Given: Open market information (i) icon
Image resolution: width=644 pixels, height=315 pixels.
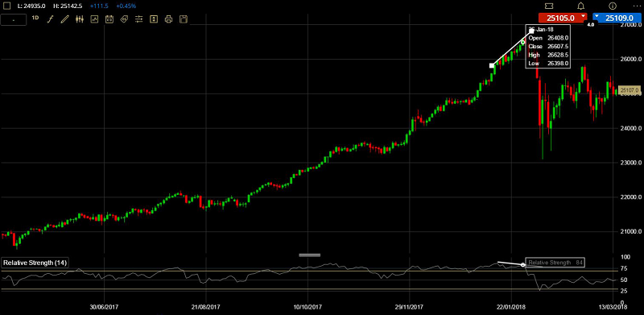Looking at the screenshot, I should click(613, 6).
